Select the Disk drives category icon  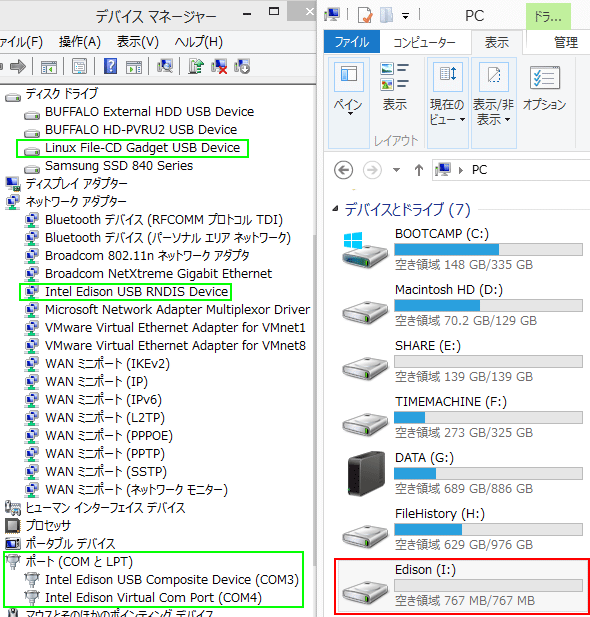pyautogui.click(x=13, y=96)
